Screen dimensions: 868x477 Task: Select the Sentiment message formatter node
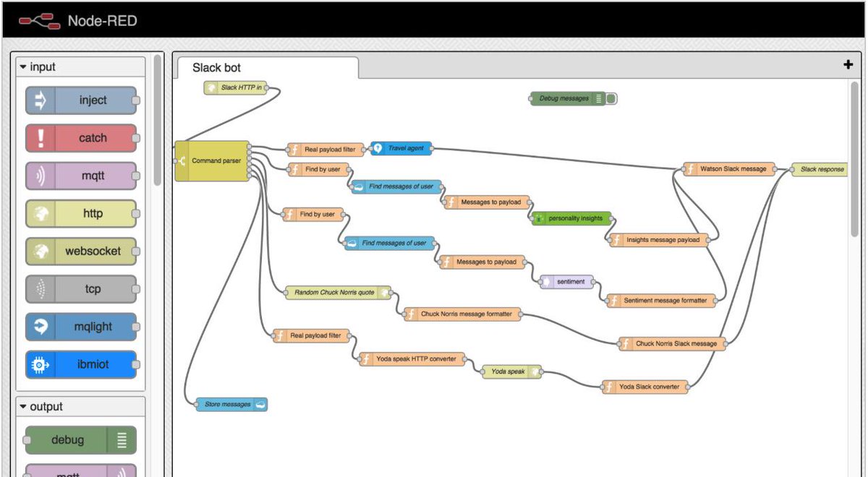[661, 300]
